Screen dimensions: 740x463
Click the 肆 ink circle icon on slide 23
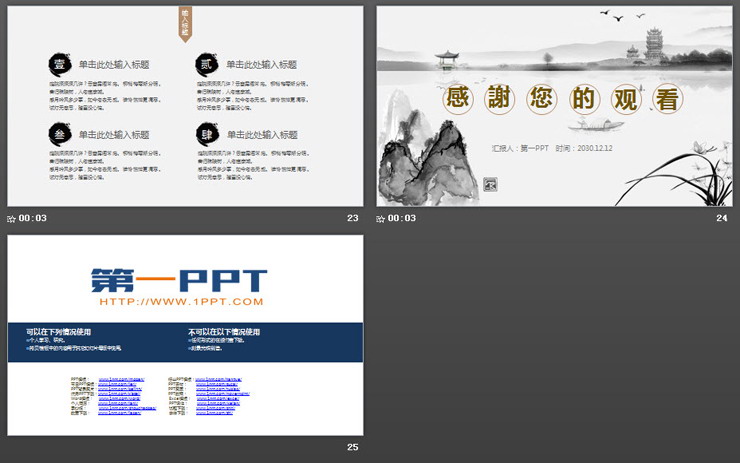tap(207, 135)
